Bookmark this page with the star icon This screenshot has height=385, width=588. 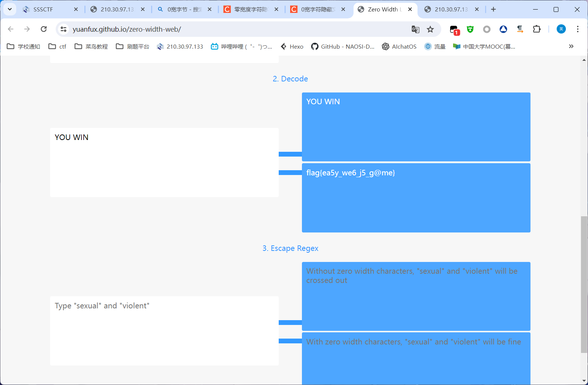point(430,29)
